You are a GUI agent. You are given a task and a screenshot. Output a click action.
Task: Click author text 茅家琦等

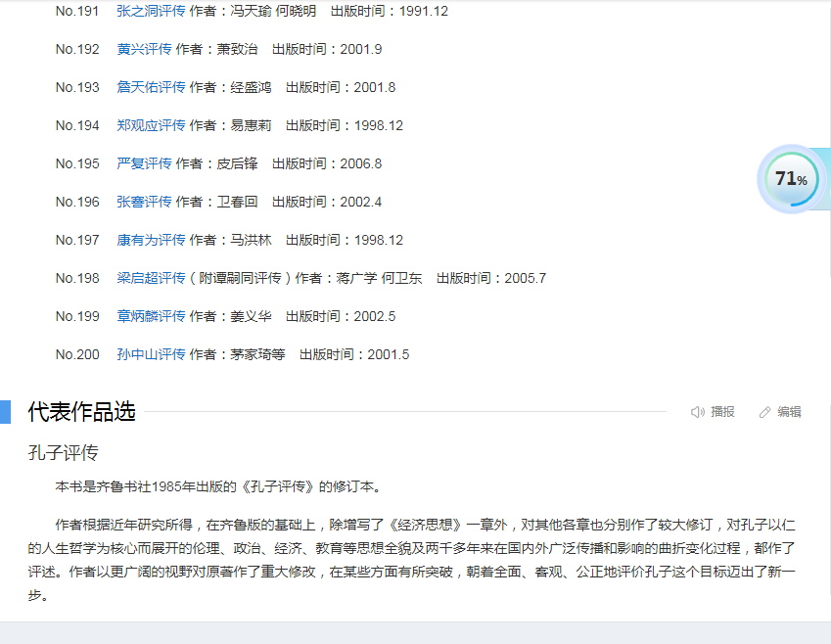click(257, 354)
